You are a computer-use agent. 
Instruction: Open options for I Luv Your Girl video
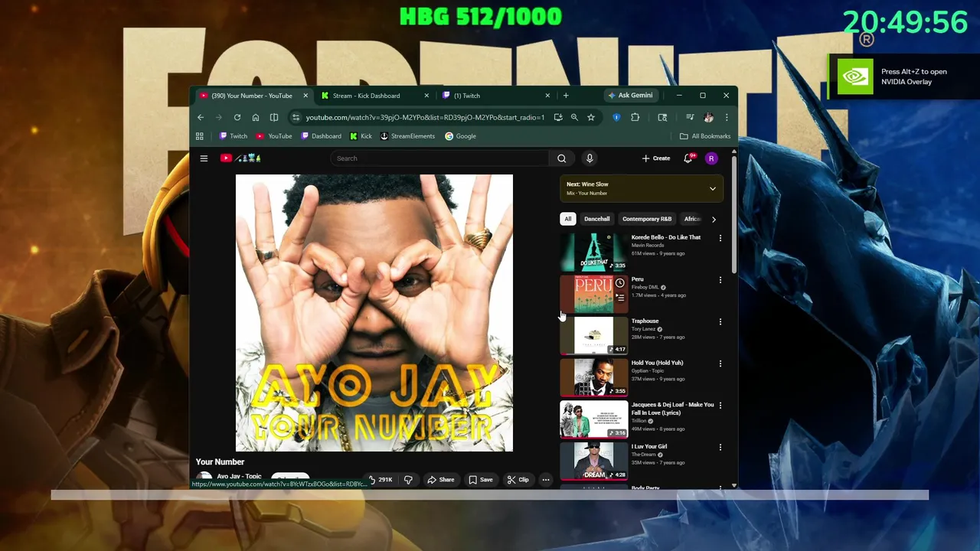pyautogui.click(x=720, y=448)
